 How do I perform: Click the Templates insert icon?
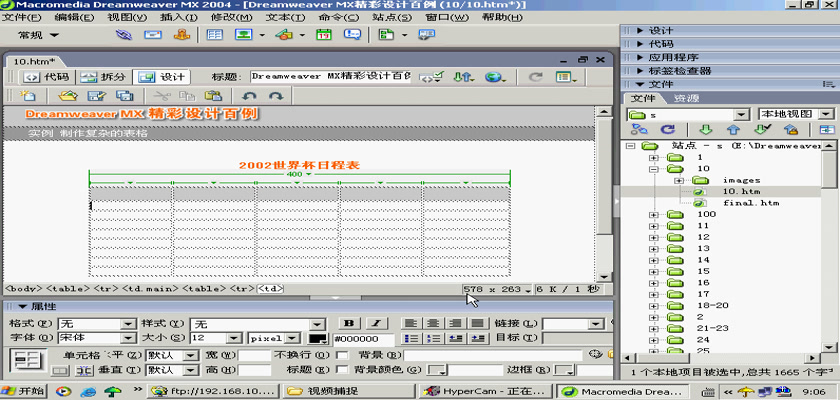386,35
